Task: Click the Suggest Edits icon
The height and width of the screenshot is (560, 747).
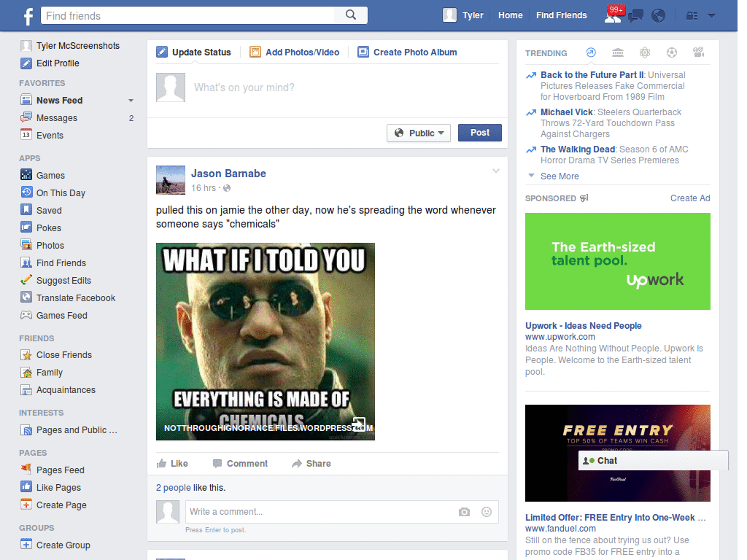Action: point(26,280)
